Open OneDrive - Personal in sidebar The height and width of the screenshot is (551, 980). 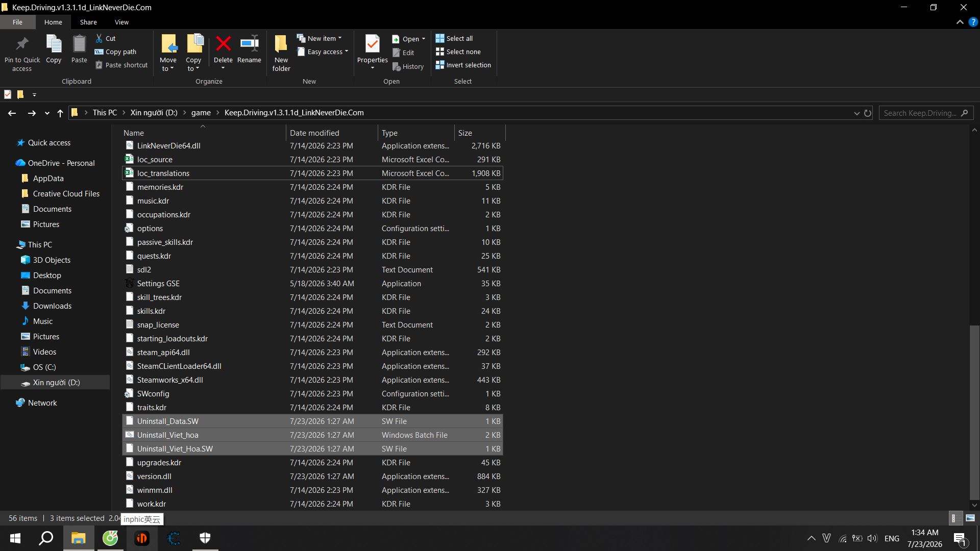61,163
